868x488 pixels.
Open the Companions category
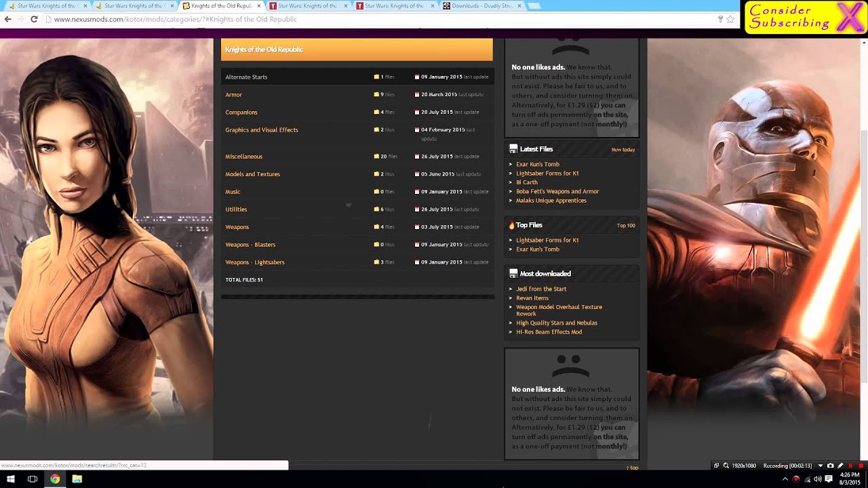coord(241,113)
